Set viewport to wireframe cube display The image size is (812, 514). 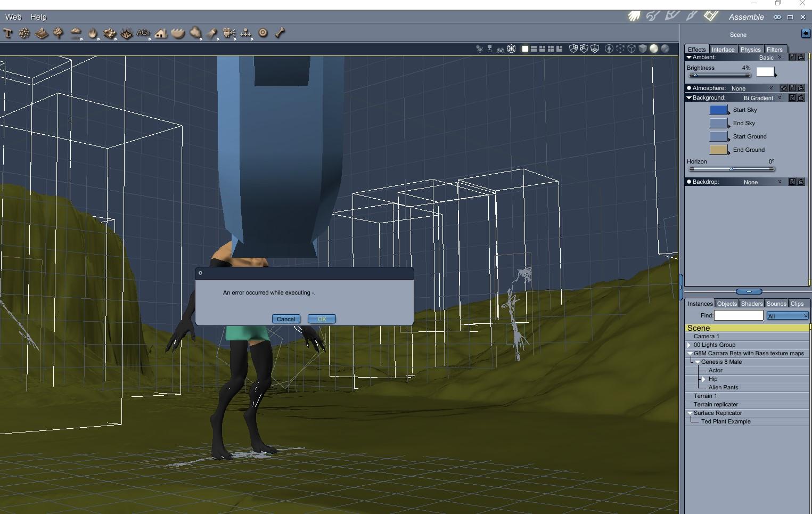click(x=631, y=48)
